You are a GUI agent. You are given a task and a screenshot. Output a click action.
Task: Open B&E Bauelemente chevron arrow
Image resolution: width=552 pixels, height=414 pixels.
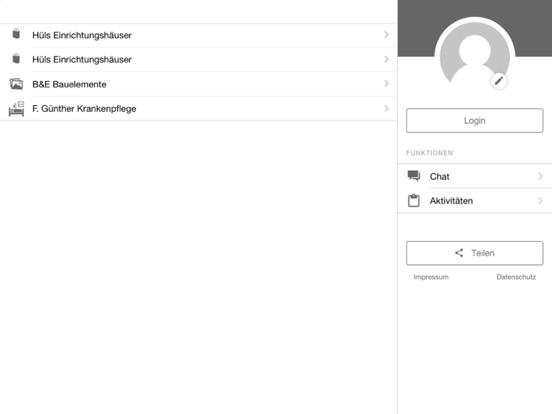click(386, 84)
